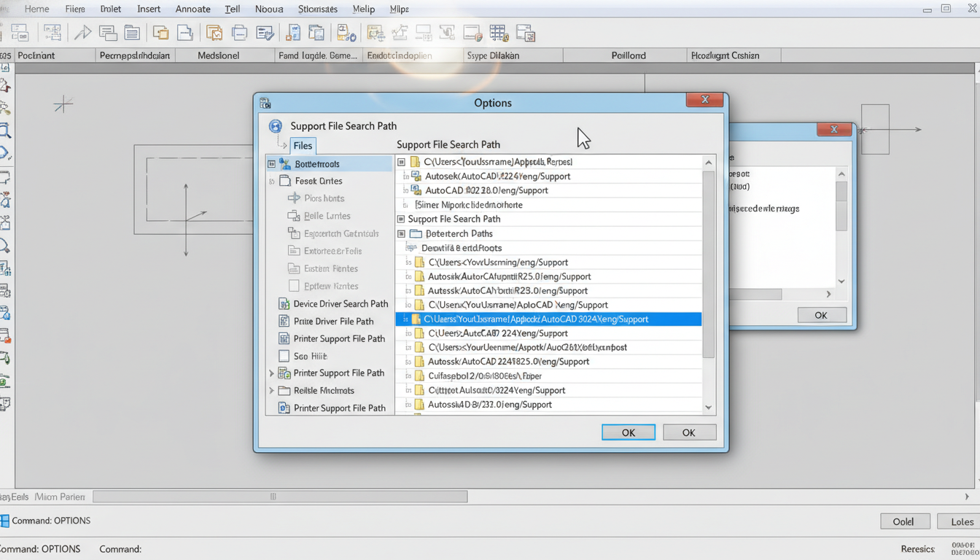Open the Annotate menu
The height and width of the screenshot is (560, 980).
pyautogui.click(x=192, y=9)
